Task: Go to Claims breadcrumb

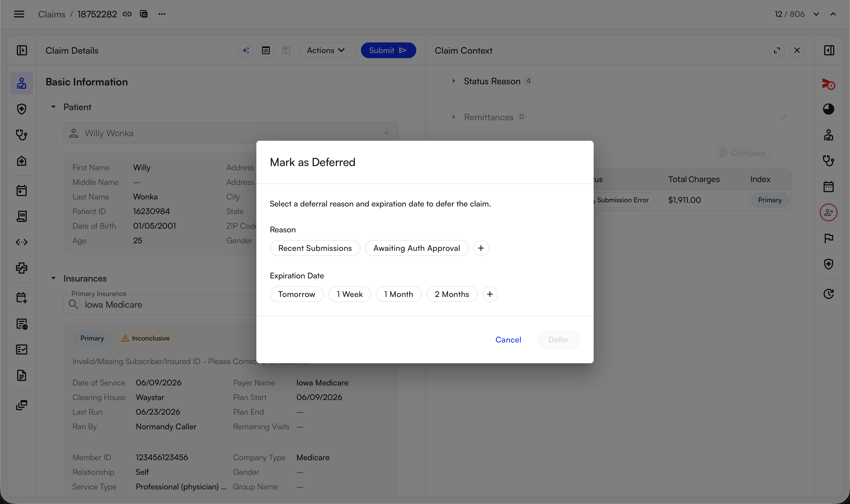Action: pyautogui.click(x=52, y=14)
